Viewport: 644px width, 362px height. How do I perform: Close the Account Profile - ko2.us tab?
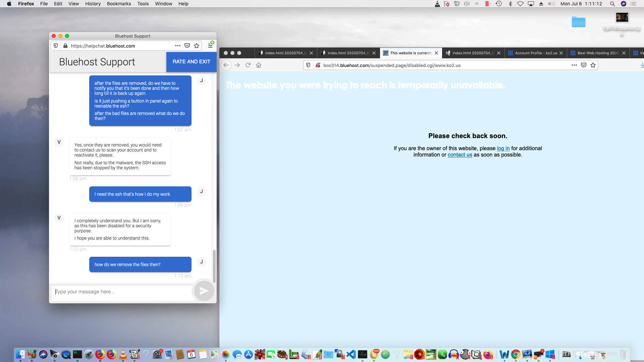(561, 53)
